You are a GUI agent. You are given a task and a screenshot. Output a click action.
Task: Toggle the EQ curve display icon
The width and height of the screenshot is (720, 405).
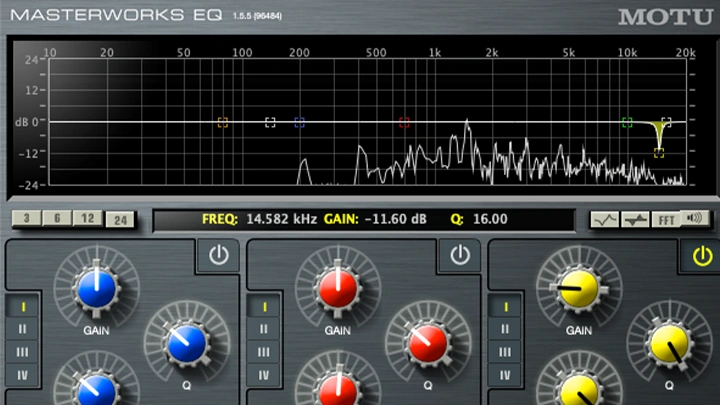click(604, 219)
